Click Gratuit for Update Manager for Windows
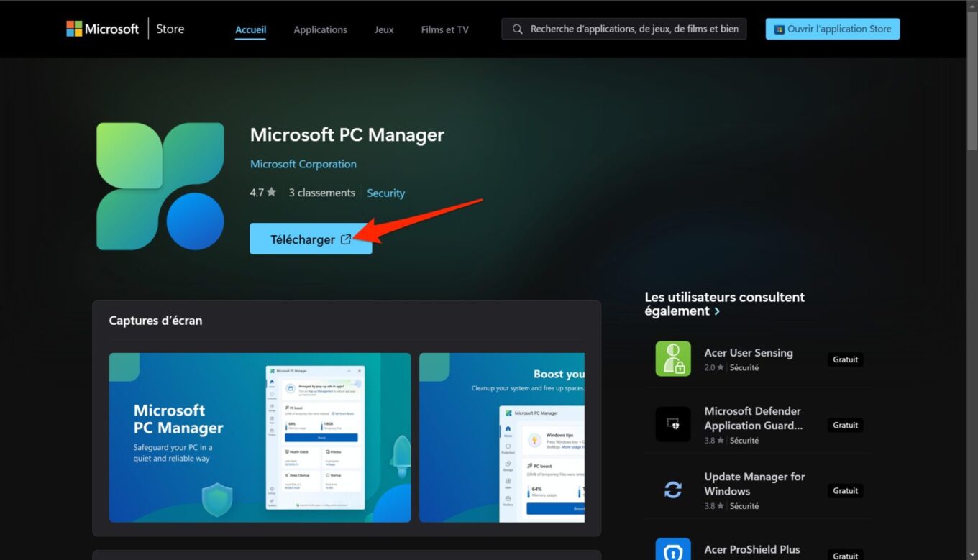Screen dimensions: 978x560 pyautogui.click(x=846, y=490)
